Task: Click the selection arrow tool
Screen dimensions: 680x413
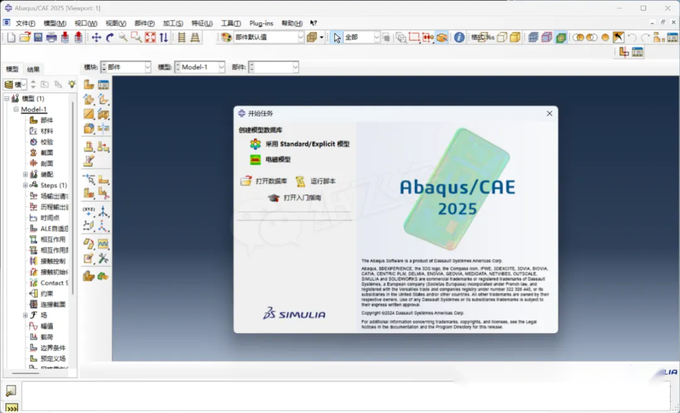Action: pyautogui.click(x=337, y=37)
